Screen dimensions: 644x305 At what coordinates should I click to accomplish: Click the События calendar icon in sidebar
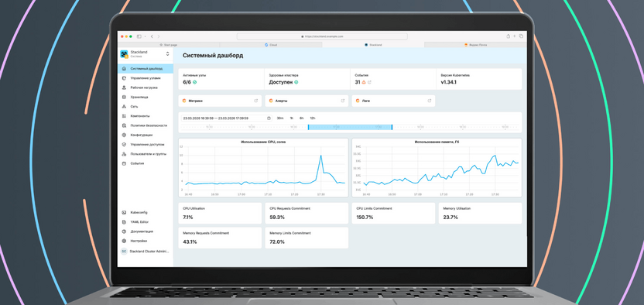click(124, 163)
